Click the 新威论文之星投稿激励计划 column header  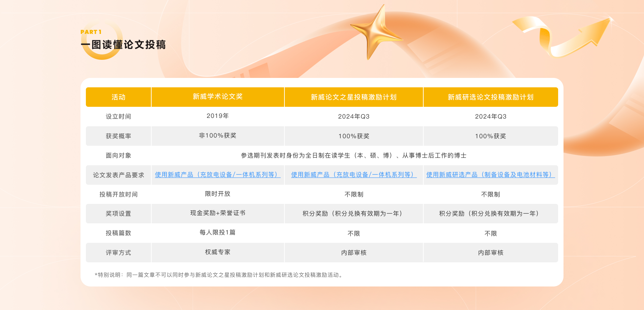(354, 97)
